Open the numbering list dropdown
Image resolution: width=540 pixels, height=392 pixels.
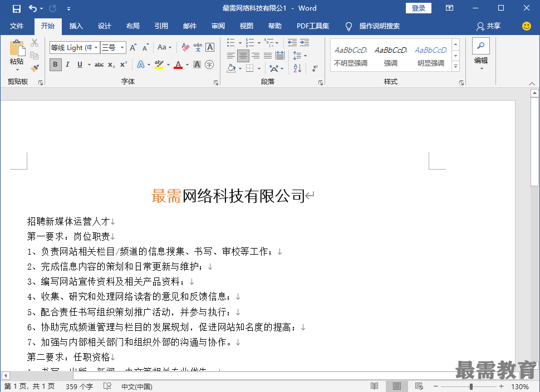point(259,43)
